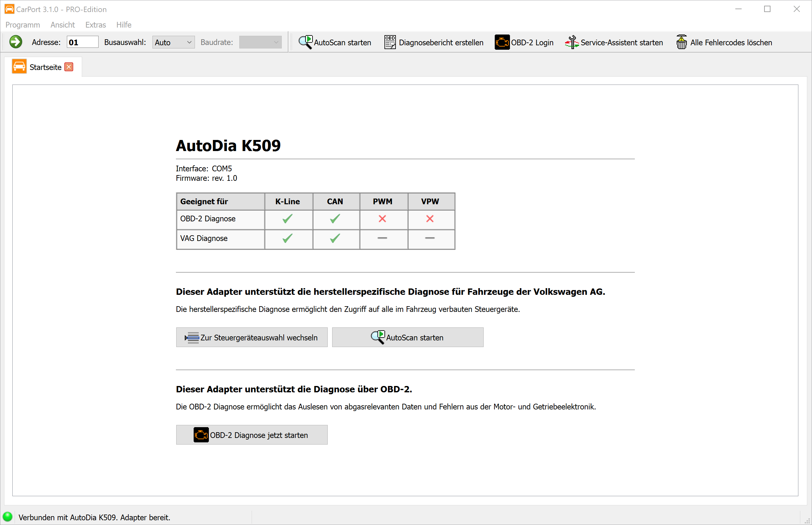Image resolution: width=812 pixels, height=525 pixels.
Task: Select the Startseite tab
Action: [45, 67]
